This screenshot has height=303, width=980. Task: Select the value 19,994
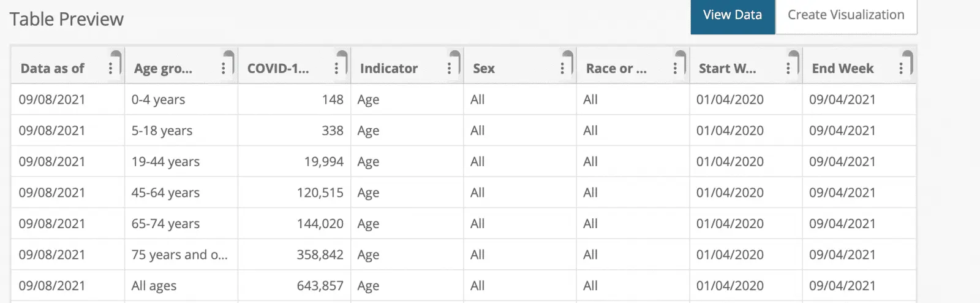(324, 161)
